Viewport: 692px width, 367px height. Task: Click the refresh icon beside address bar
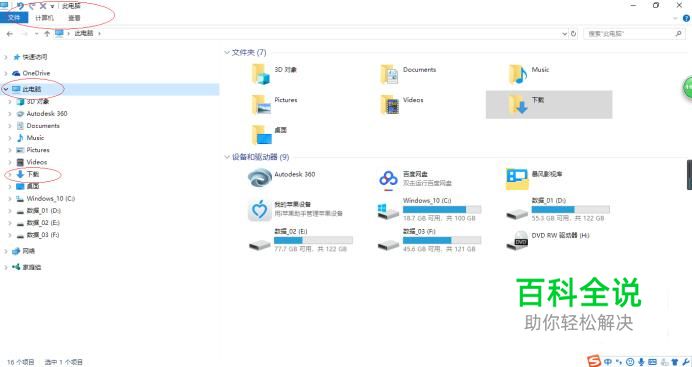[574, 34]
